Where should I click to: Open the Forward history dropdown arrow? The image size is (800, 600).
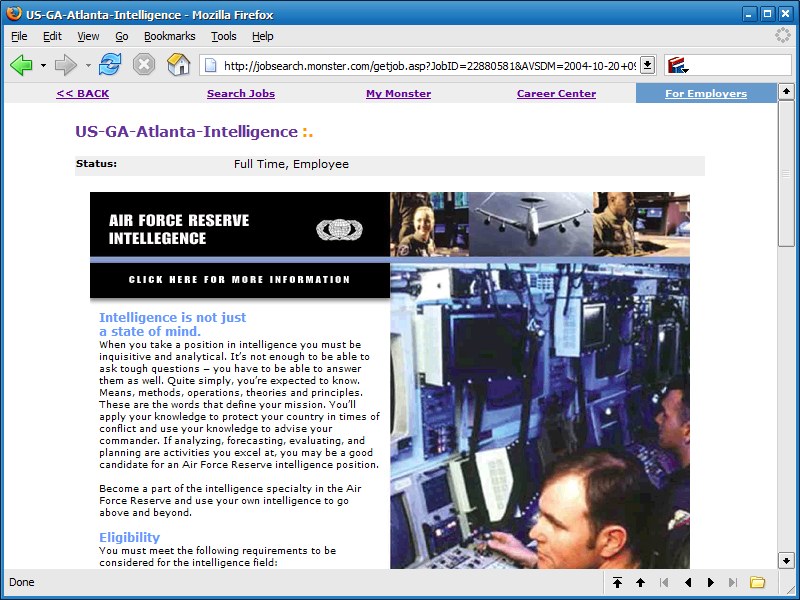pos(88,65)
